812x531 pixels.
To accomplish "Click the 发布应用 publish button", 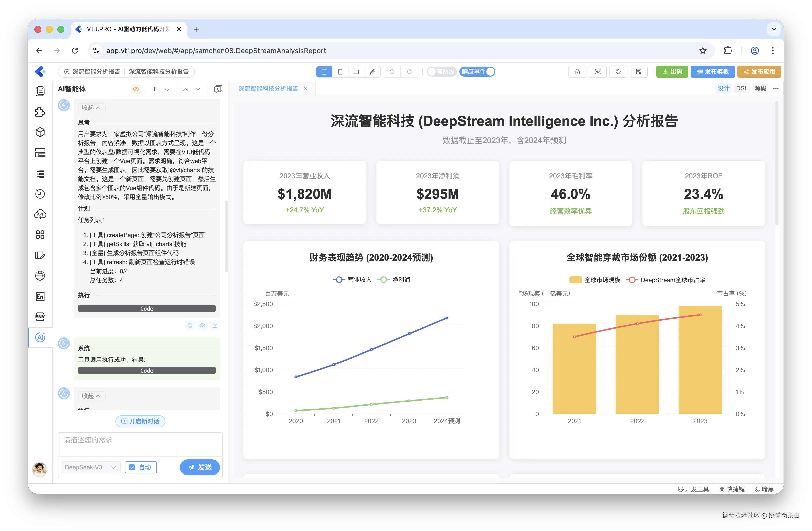I will 759,72.
